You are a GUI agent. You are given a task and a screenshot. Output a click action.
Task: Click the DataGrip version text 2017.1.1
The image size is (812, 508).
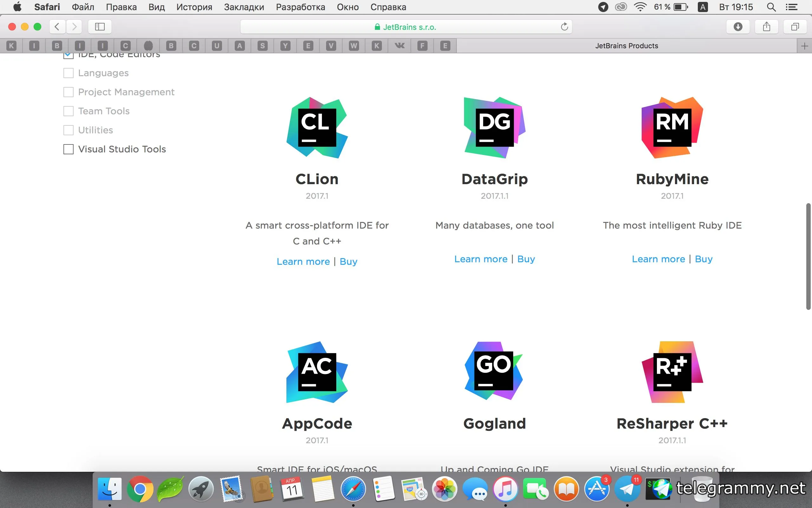point(494,196)
